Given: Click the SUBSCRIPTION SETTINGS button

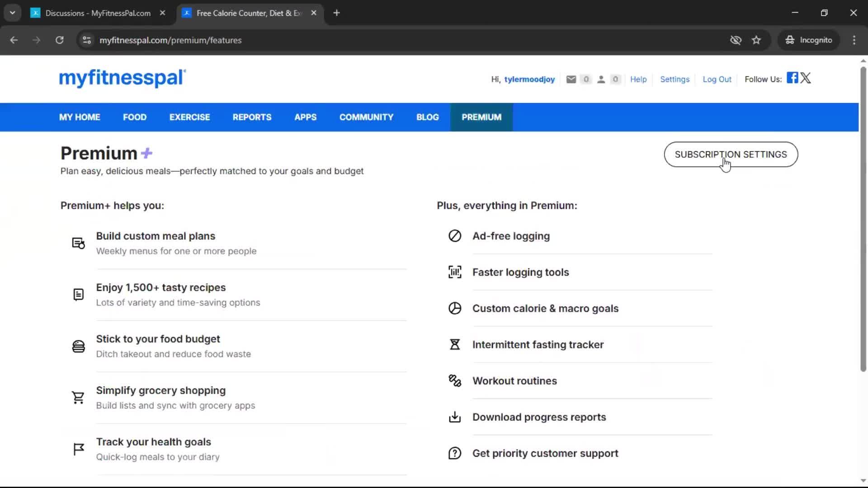Looking at the screenshot, I should (x=731, y=155).
